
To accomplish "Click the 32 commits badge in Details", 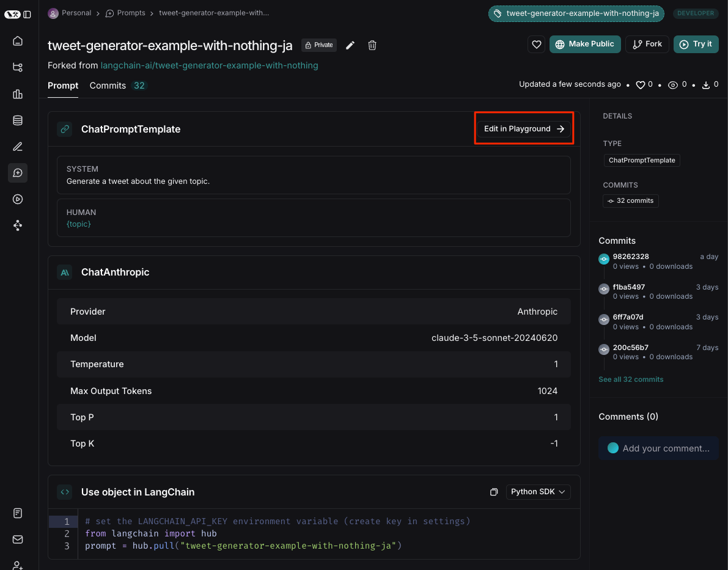I will (x=630, y=201).
